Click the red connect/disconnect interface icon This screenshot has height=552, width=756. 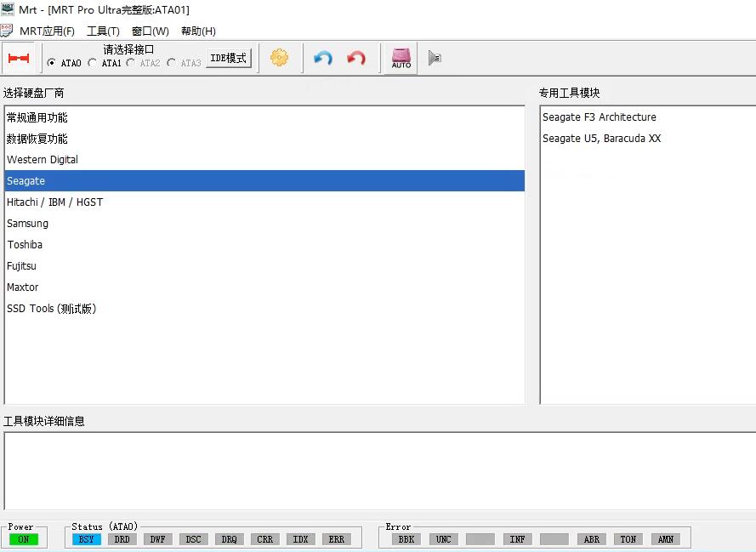(19, 59)
